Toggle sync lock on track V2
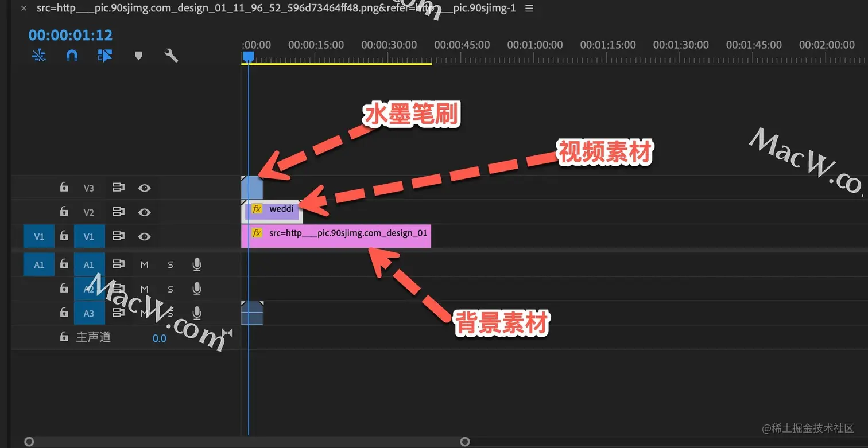The height and width of the screenshot is (448, 868). coord(118,212)
